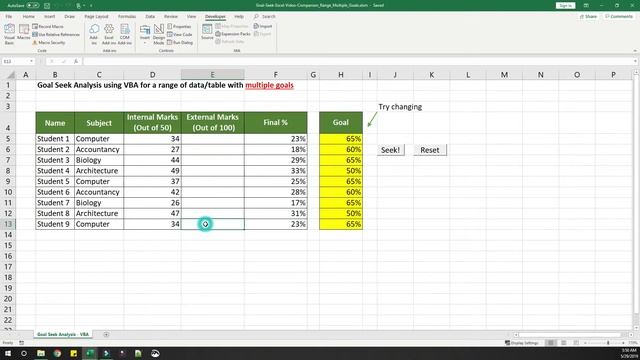Open Customize Quick Access Toolbar arrow
Viewport: 640px width, 360px height.
(x=91, y=6)
